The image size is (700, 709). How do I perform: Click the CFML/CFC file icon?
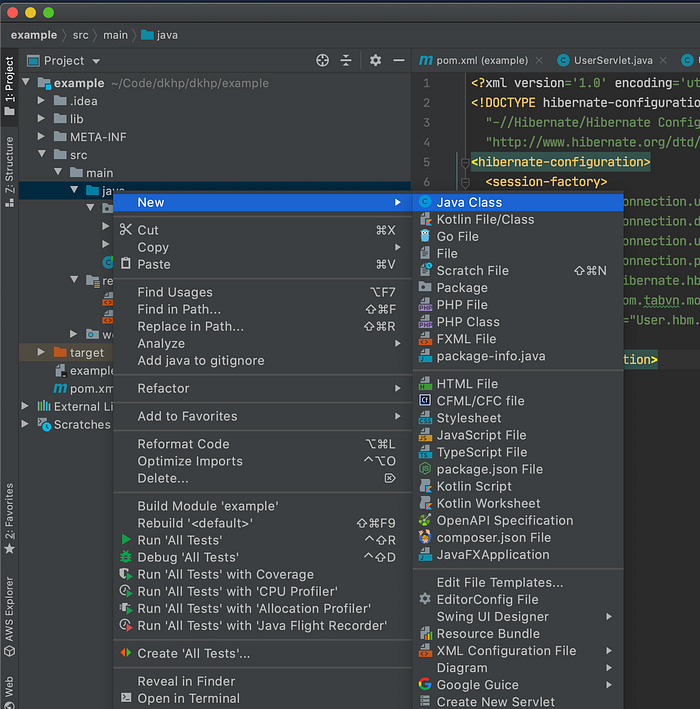(425, 401)
